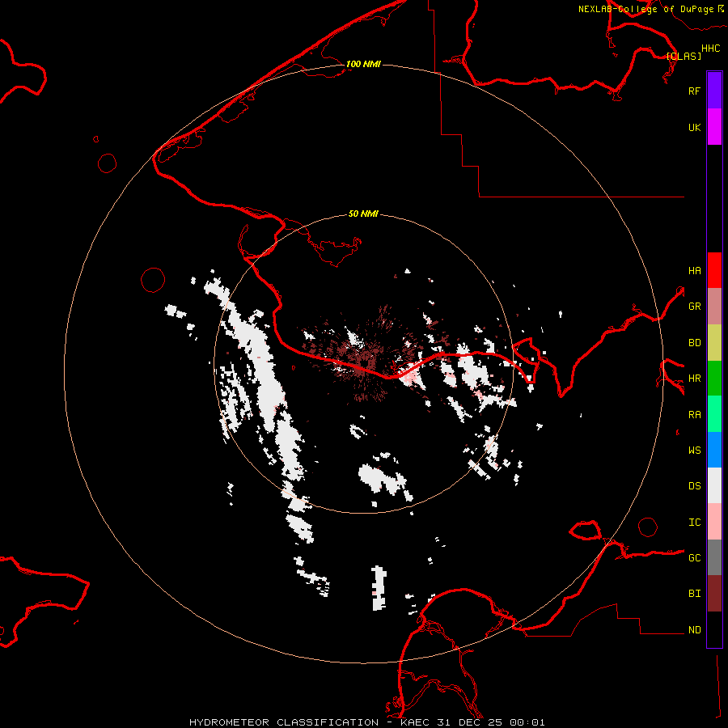Image resolution: width=728 pixels, height=728 pixels.
Task: Click the RA light-green legend swatch
Action: 714,414
